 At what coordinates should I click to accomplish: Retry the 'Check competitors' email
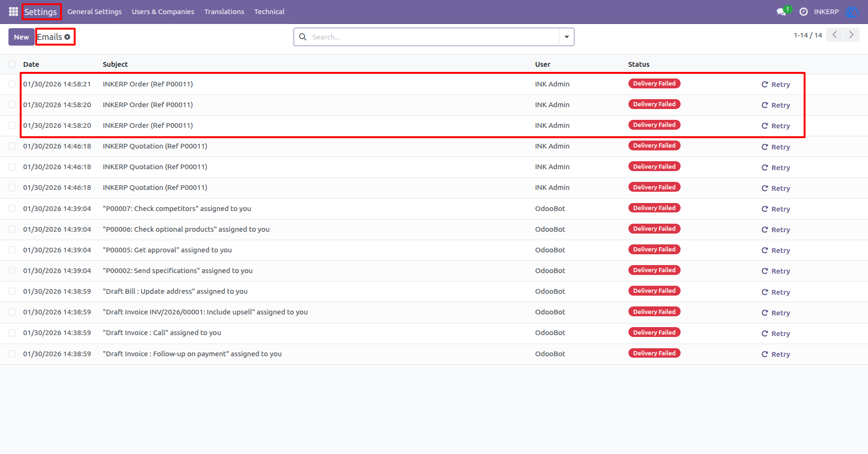click(775, 209)
